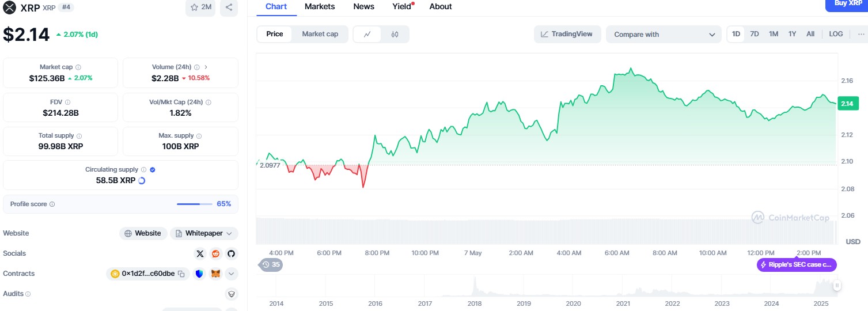Switch to the Markets tab
This screenshot has height=311, width=868.
(x=320, y=6)
